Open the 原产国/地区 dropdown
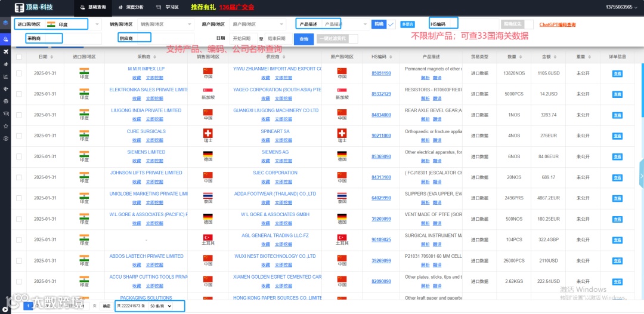Screen dimensions: 644x314 point(258,24)
